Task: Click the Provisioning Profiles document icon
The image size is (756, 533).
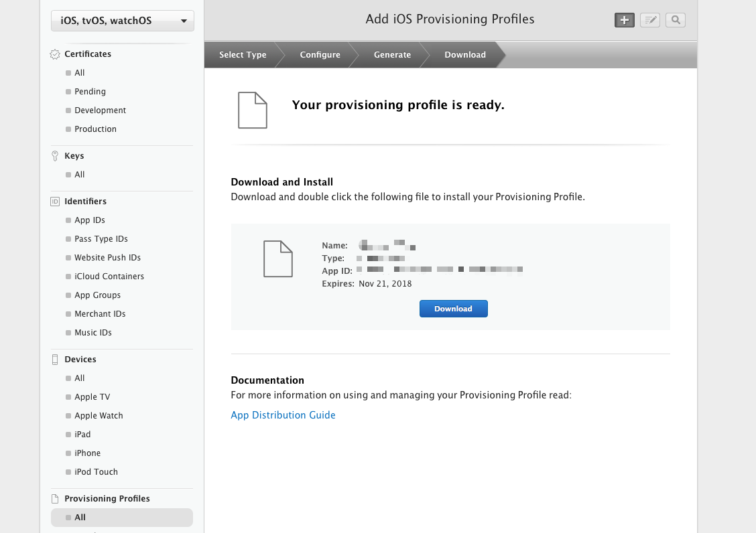Action: tap(55, 499)
